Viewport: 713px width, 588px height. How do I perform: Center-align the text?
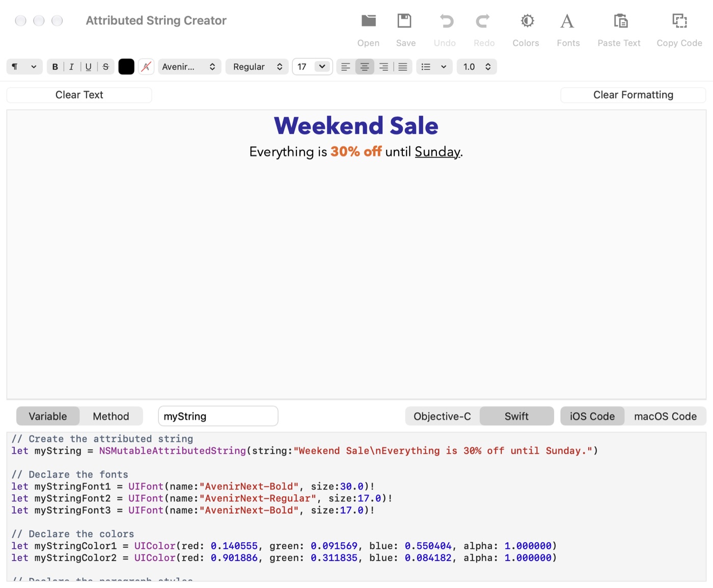tap(365, 67)
